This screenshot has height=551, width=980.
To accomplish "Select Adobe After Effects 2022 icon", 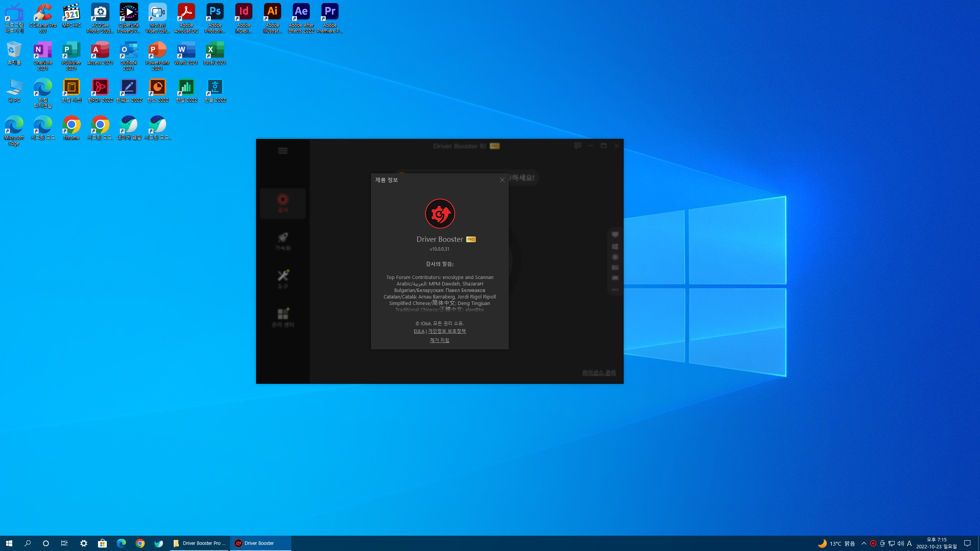I will pos(301,18).
